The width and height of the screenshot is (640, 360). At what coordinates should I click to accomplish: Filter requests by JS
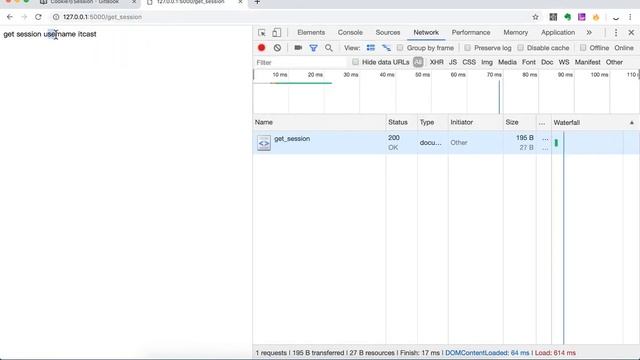pyautogui.click(x=453, y=62)
